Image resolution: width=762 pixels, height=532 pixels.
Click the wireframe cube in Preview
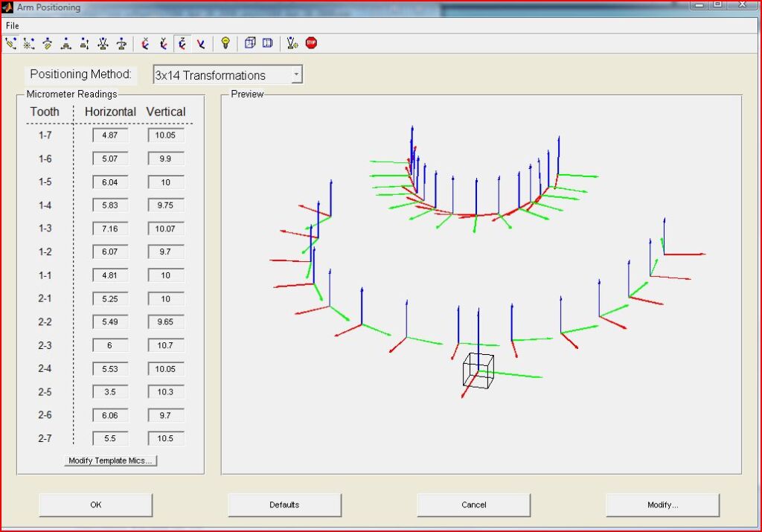[478, 371]
